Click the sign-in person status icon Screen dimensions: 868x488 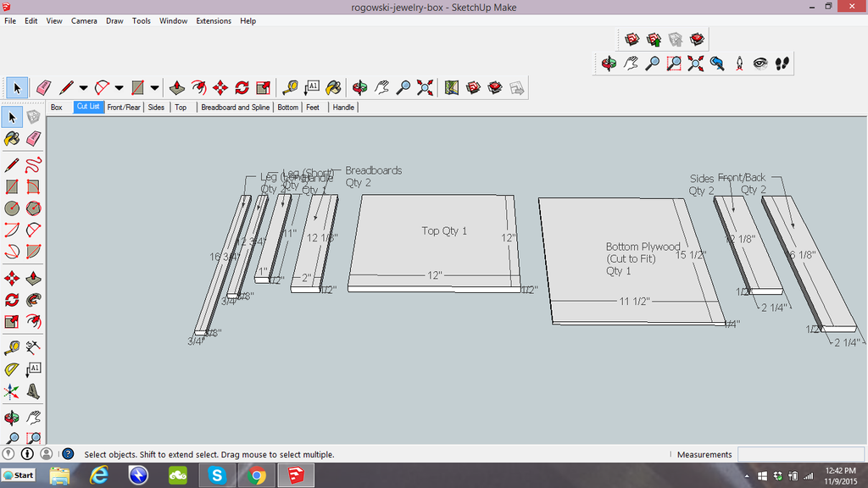[x=47, y=454]
